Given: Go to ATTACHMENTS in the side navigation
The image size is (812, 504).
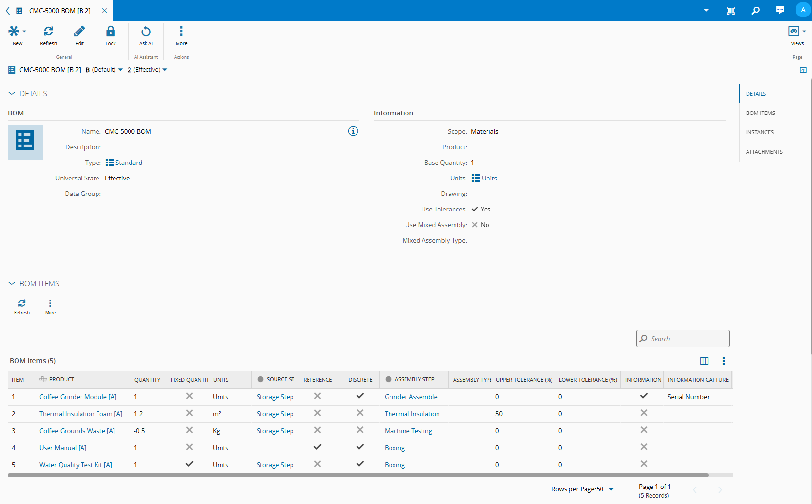Looking at the screenshot, I should 764,152.
